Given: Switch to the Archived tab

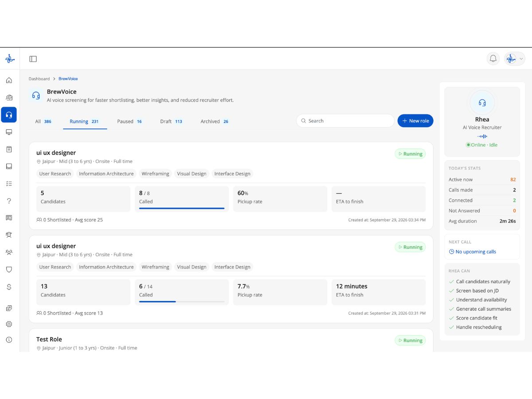Looking at the screenshot, I should pyautogui.click(x=215, y=121).
